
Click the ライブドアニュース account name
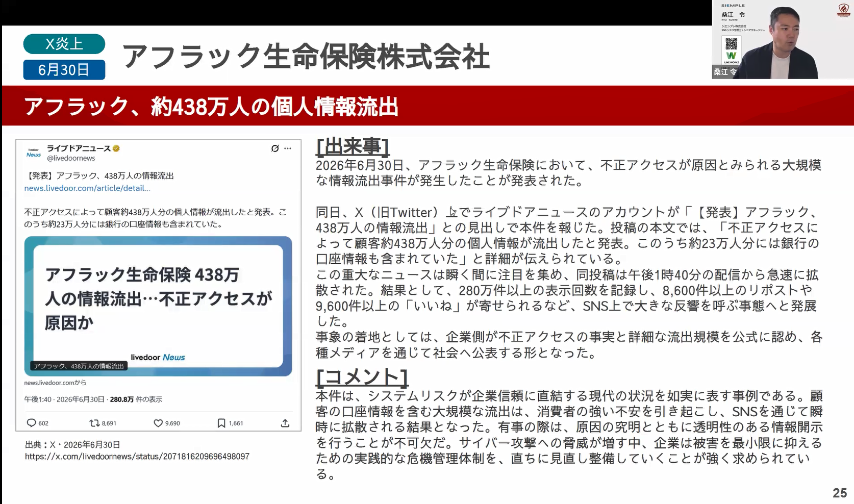click(79, 148)
